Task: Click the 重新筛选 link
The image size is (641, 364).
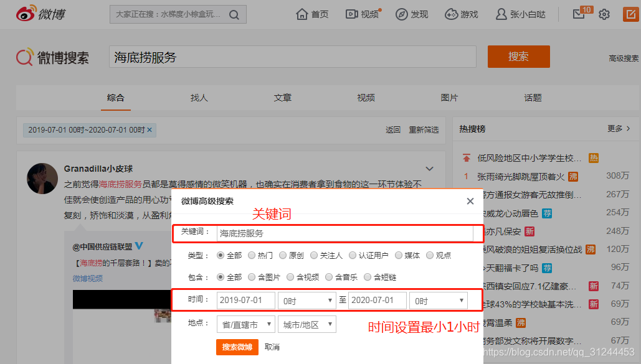Action: coord(424,130)
